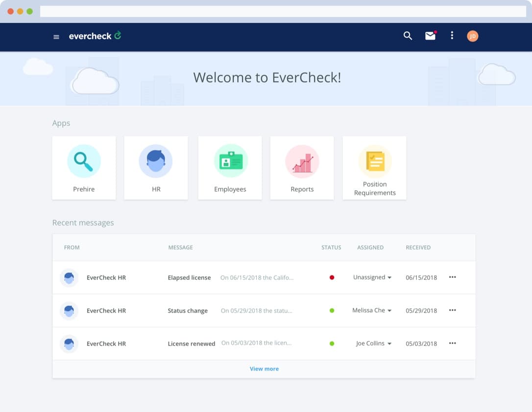Open the vertical three-dot header menu
Image resolution: width=532 pixels, height=412 pixels.
point(452,35)
